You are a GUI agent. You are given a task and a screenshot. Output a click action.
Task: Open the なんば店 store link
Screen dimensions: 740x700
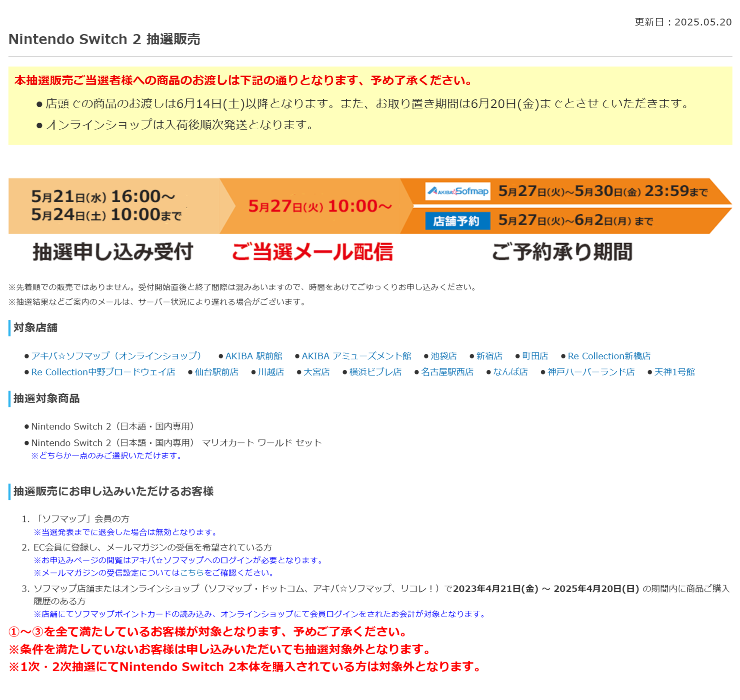510,372
